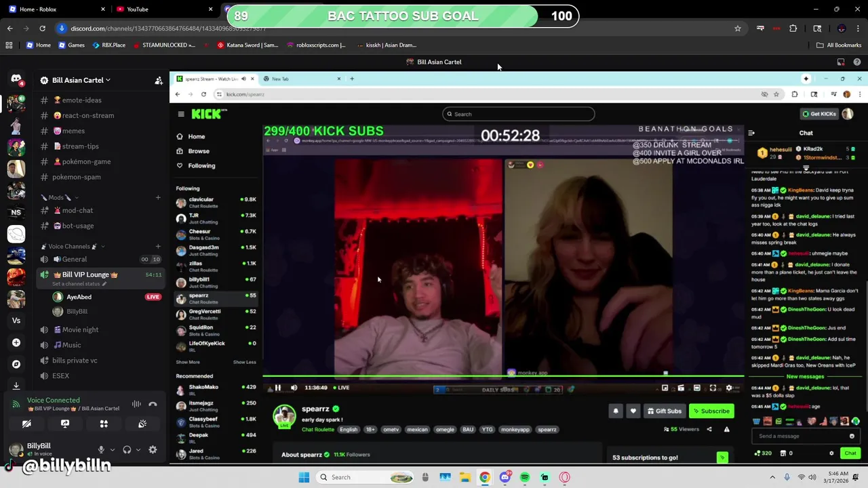Open the Chrome extensions puzzle icon
The image size is (868, 488).
click(793, 28)
